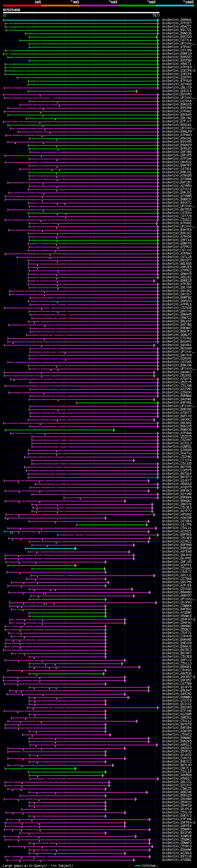197x868 pixels.
Task: Select hit UniRef100_Q9FPE4-2
Action: [179, 822]
